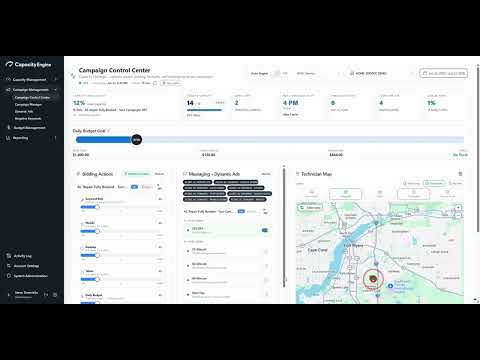Select the first map filter chip
This screenshot has width=480, height=360.
pos(411,183)
